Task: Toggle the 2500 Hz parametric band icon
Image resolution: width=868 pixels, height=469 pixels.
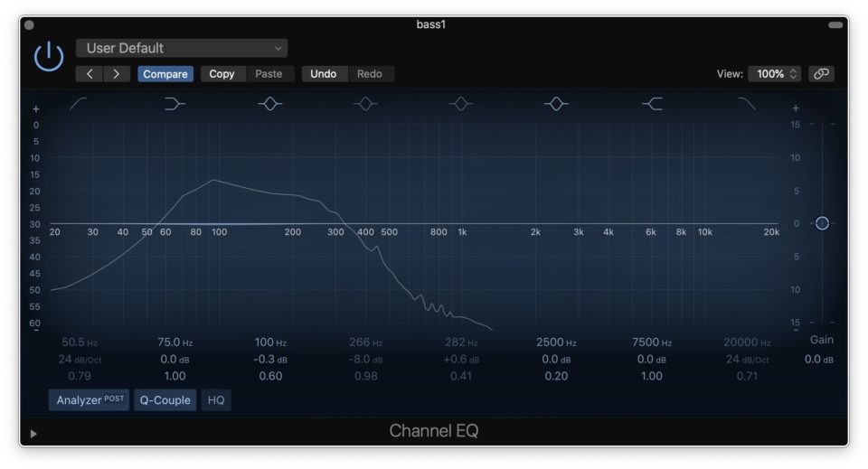Action: pos(556,105)
